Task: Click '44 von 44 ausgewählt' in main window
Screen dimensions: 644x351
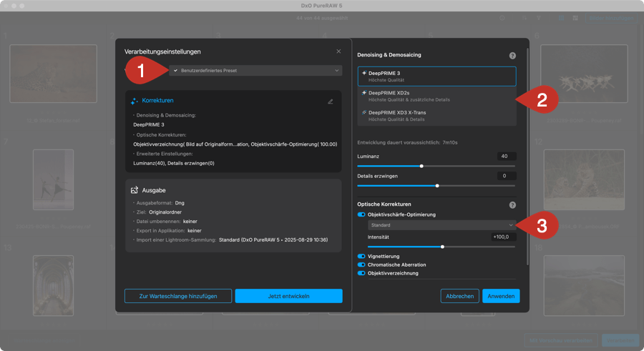Action: [322, 18]
